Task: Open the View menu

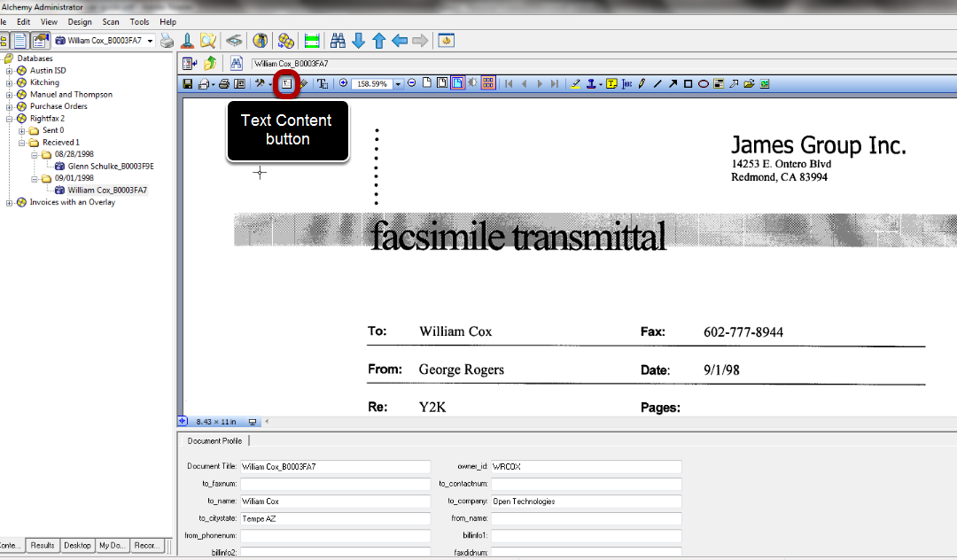Action: tap(49, 22)
